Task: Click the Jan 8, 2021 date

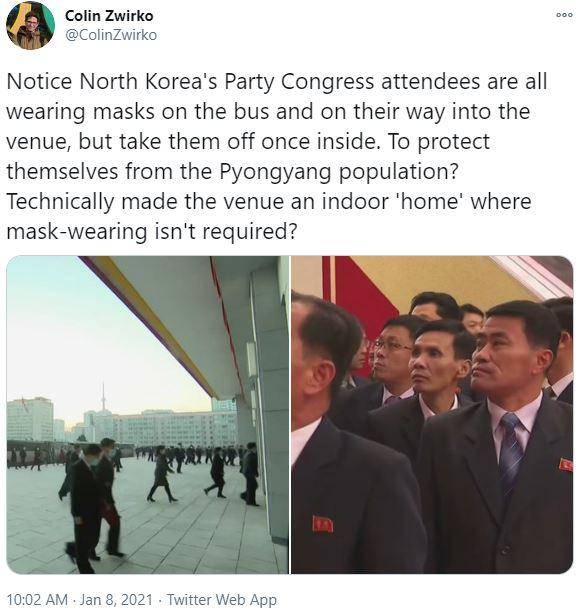Action: pyautogui.click(x=116, y=599)
